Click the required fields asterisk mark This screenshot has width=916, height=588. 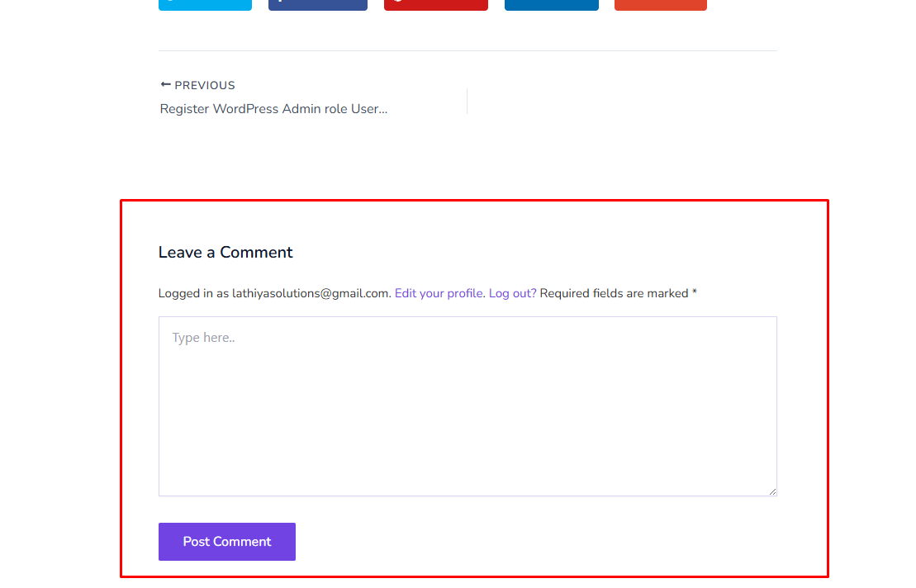[695, 292]
